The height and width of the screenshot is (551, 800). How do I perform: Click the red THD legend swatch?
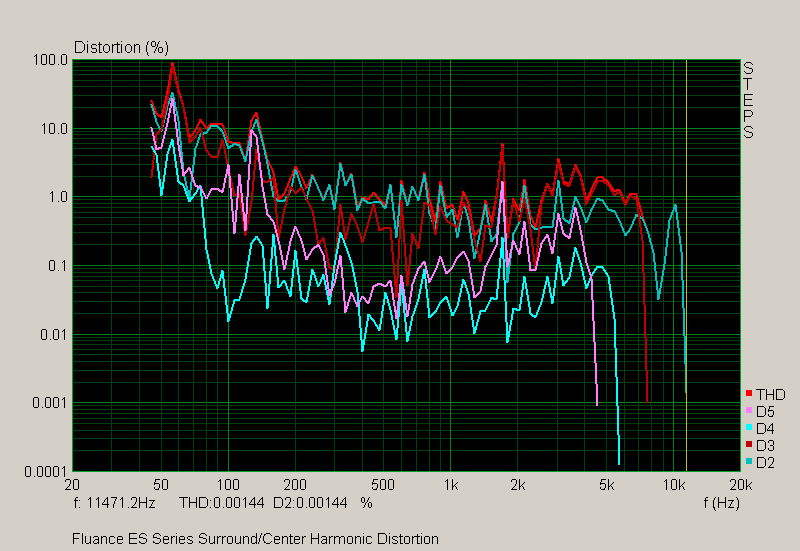point(749,395)
